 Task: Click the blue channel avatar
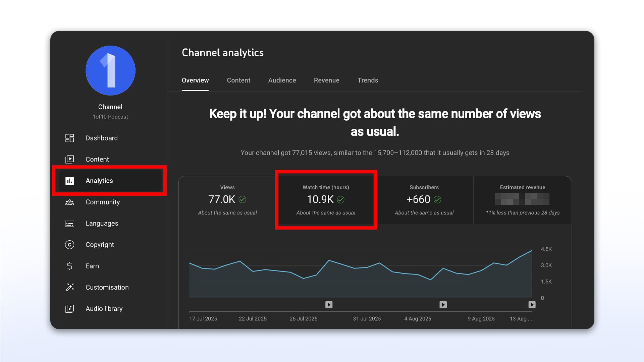110,71
